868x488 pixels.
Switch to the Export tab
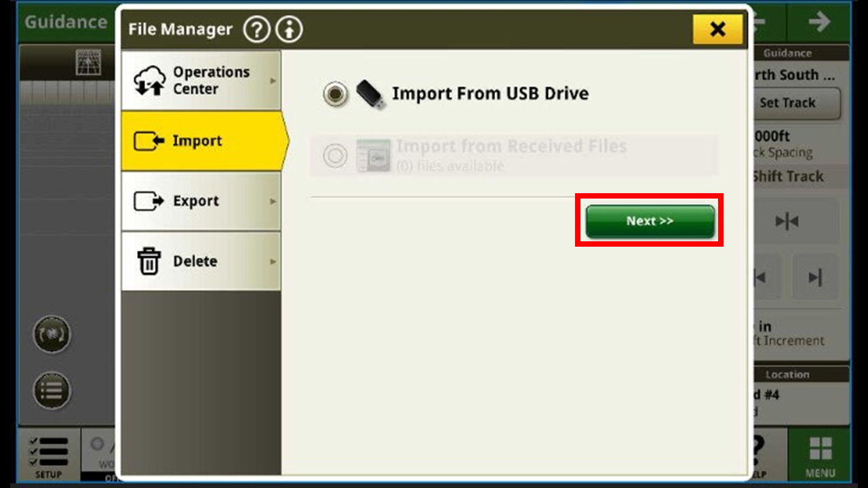(201, 201)
